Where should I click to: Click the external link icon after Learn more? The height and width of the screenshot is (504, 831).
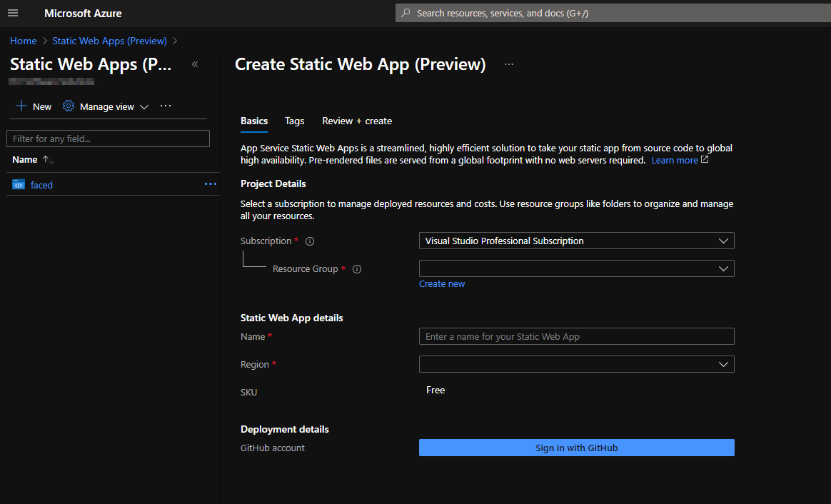[x=705, y=159]
